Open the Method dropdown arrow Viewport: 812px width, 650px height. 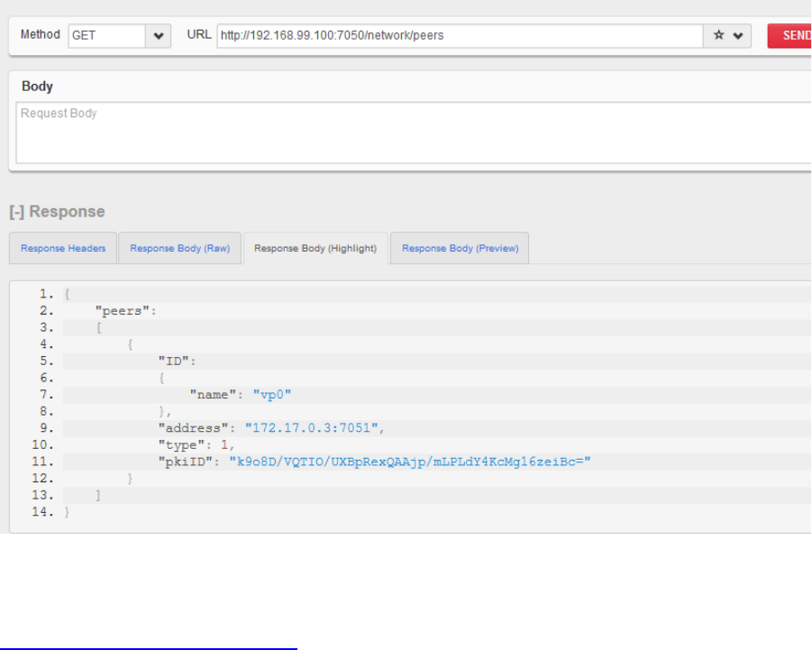point(159,36)
